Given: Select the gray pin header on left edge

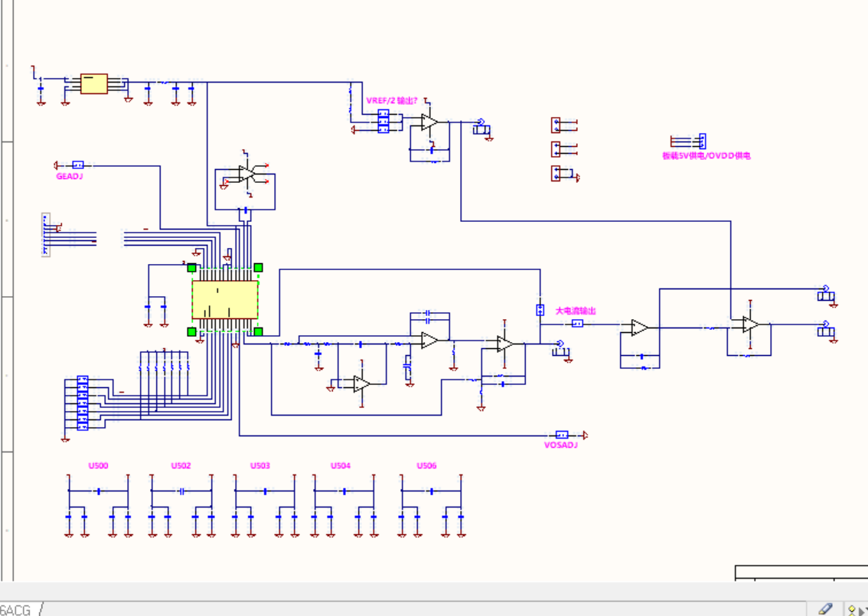Looking at the screenshot, I should pos(45,235).
